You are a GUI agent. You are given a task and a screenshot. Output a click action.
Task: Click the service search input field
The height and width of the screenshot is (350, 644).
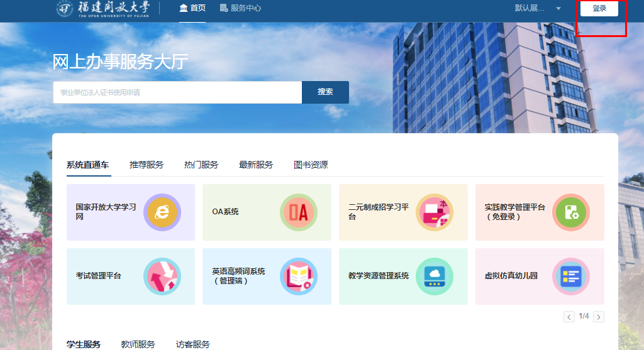click(177, 92)
